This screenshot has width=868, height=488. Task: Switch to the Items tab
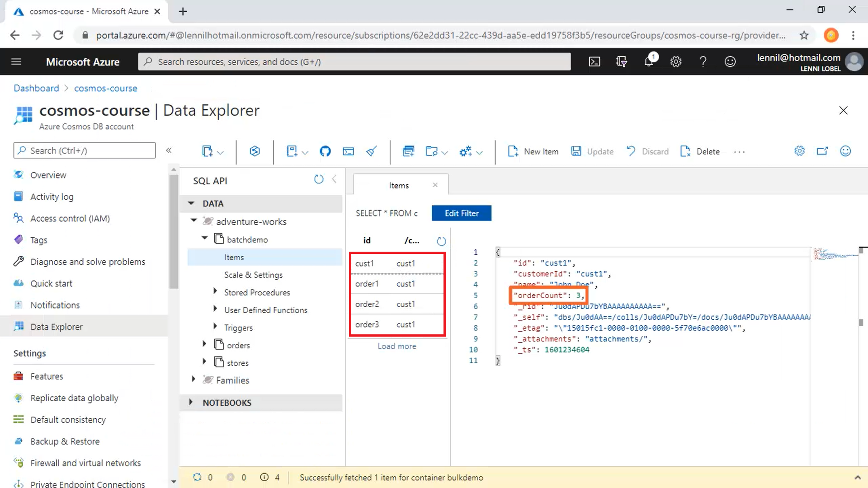[399, 185]
